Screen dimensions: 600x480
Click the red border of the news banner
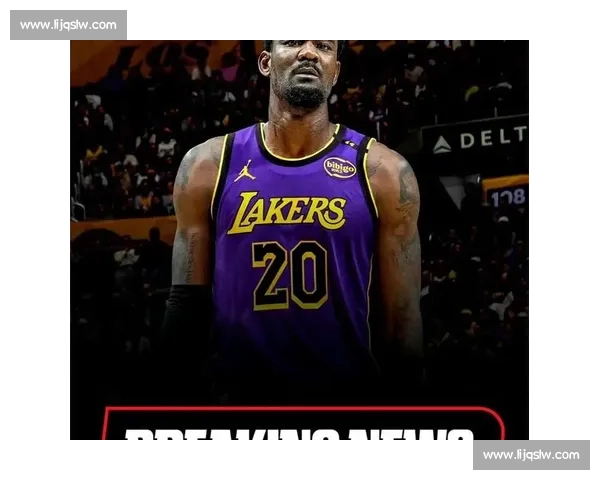click(x=300, y=410)
